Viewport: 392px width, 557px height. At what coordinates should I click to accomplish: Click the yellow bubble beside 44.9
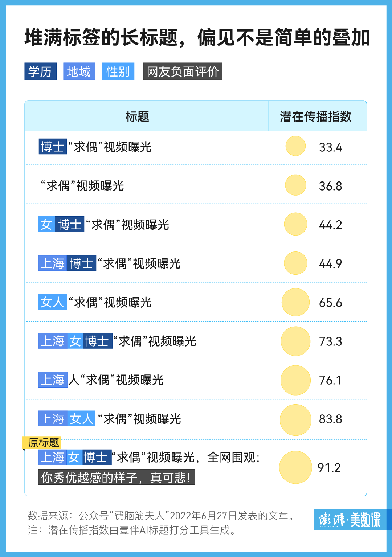point(295,263)
